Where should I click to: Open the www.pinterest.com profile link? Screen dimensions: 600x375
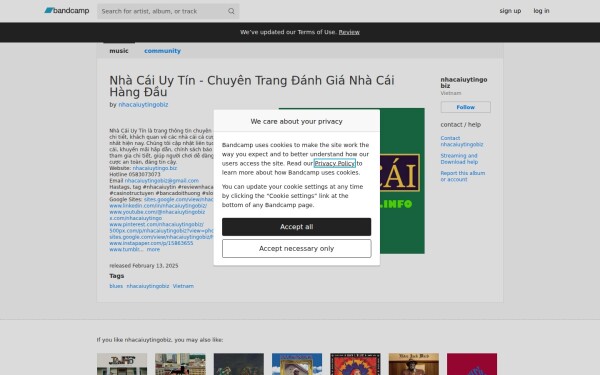(x=156, y=225)
